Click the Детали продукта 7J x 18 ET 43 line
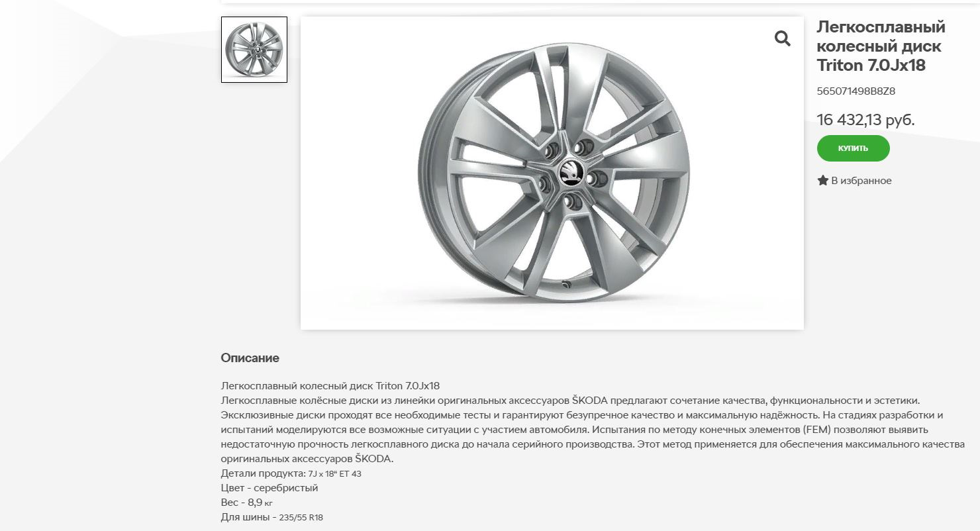 291,473
